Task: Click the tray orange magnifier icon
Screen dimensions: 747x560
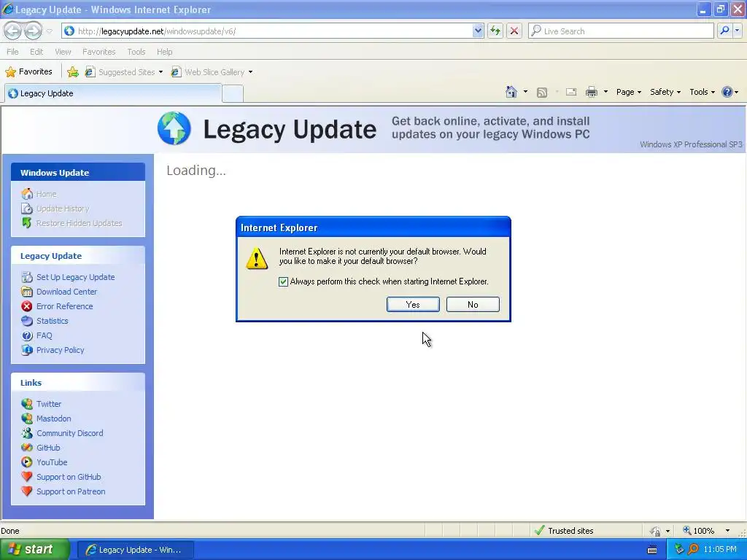Action: point(693,550)
